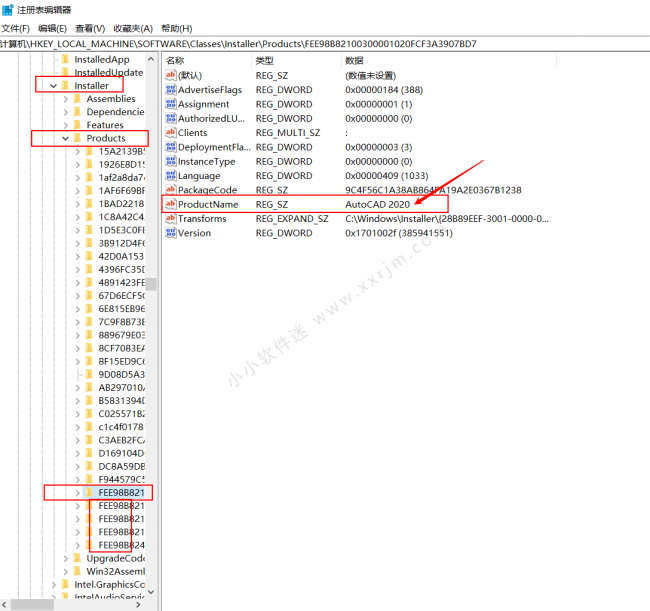Collapse the Products tree node
The width and height of the screenshot is (650, 611).
pos(65,138)
